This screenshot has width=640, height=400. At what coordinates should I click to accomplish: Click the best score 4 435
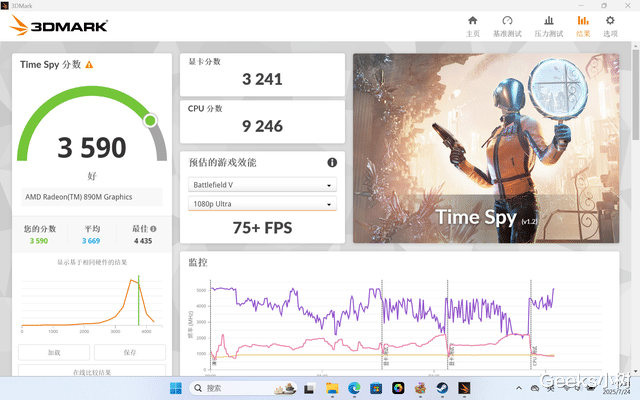point(143,241)
